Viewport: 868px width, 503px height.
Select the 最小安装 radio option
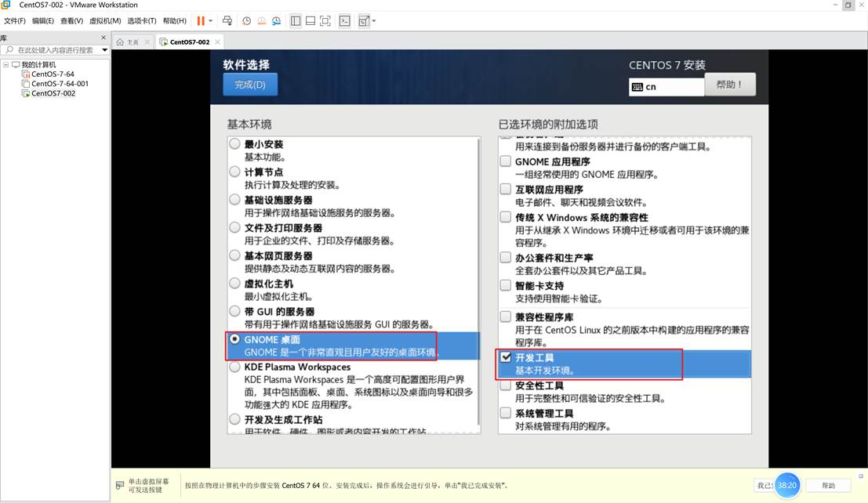point(234,144)
